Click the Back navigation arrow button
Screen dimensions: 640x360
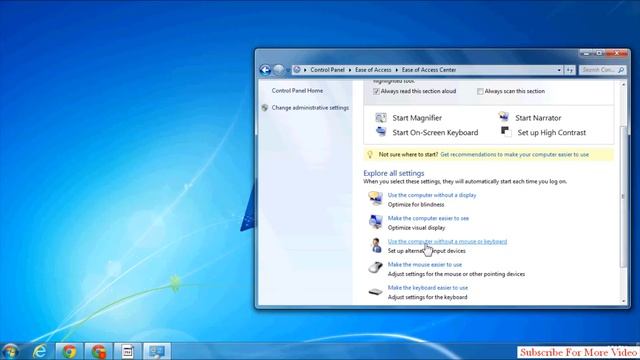coord(265,70)
